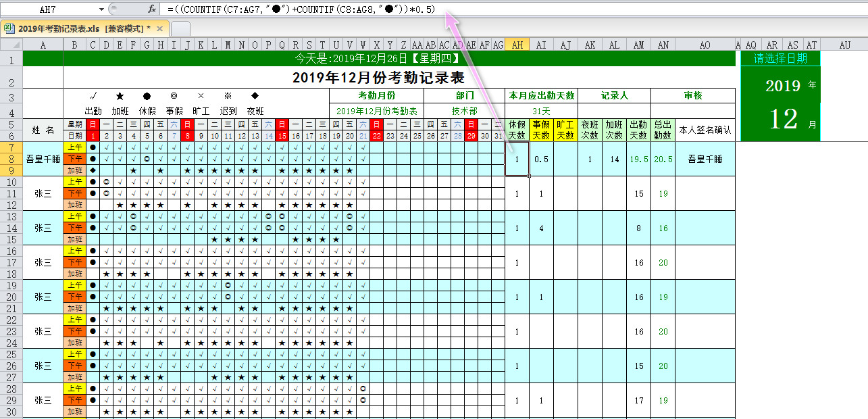Click the star 加班 legend symbol
This screenshot has width=868, height=419.
pos(120,96)
